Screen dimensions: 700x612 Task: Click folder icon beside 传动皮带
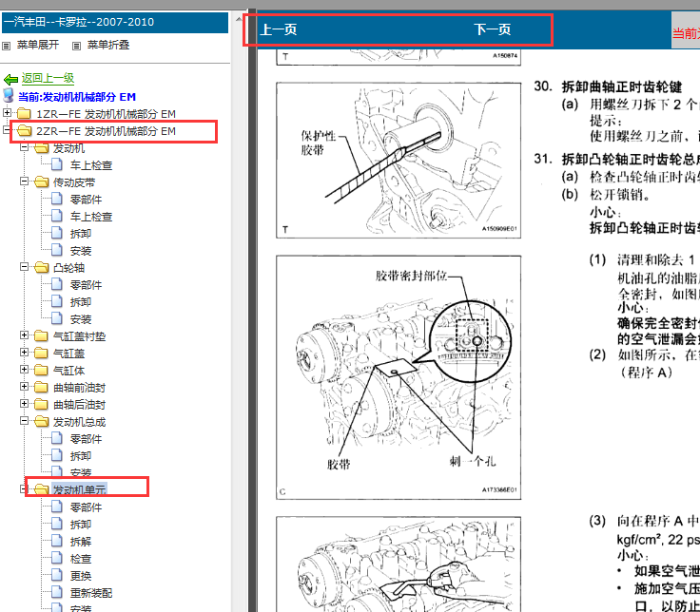click(x=41, y=182)
